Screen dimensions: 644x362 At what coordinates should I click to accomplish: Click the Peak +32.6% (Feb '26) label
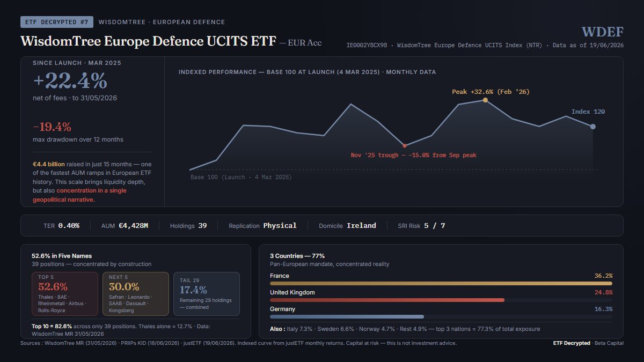(491, 92)
